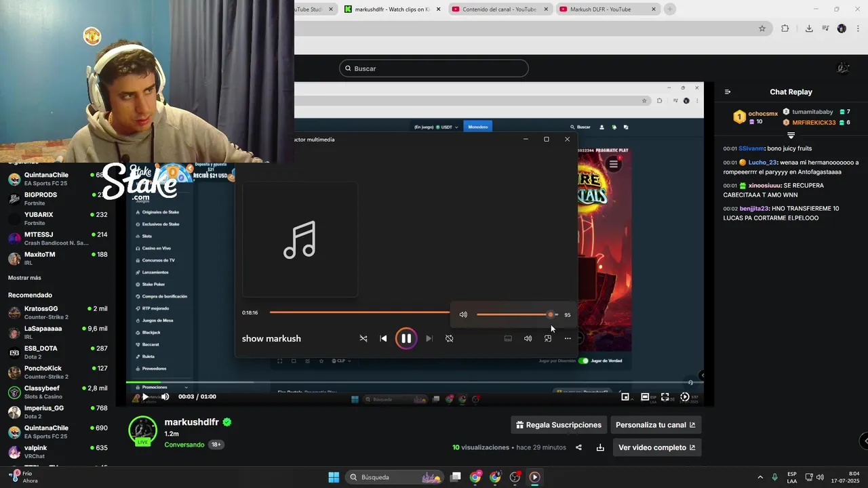Open the clock showing 8:04
The width and height of the screenshot is (868, 488).
pos(845,477)
